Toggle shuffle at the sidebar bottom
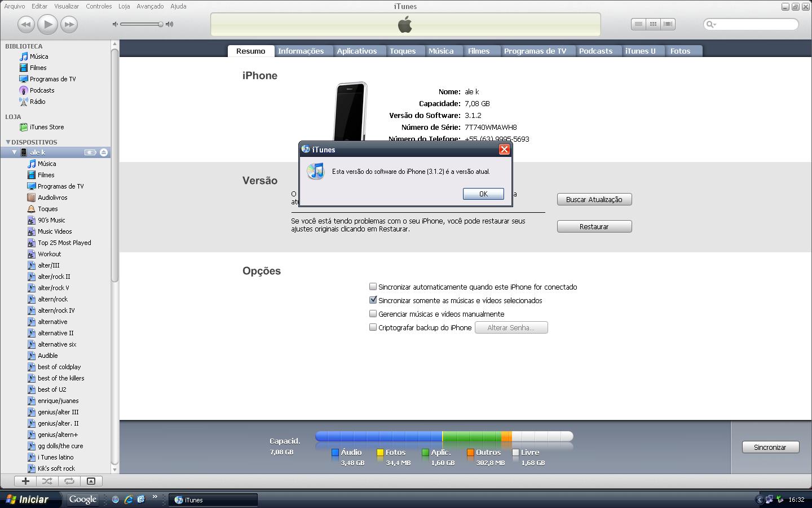Screen dimensions: 812x508 click(47, 481)
